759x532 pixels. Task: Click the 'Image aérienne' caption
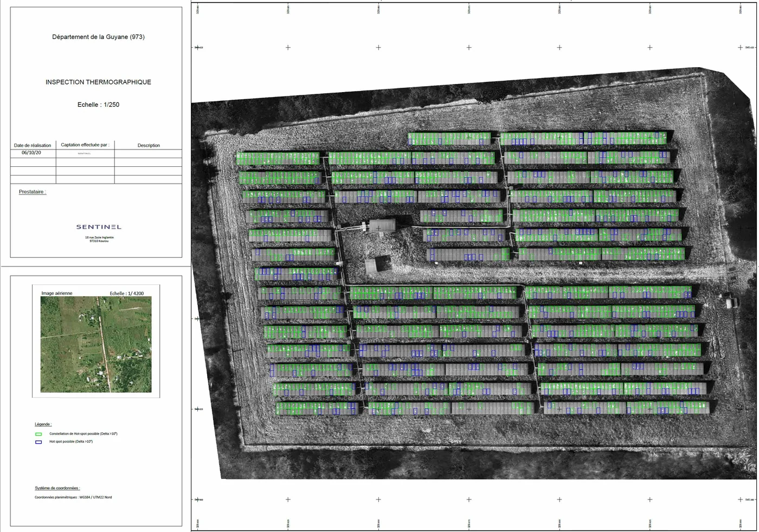[x=57, y=293]
